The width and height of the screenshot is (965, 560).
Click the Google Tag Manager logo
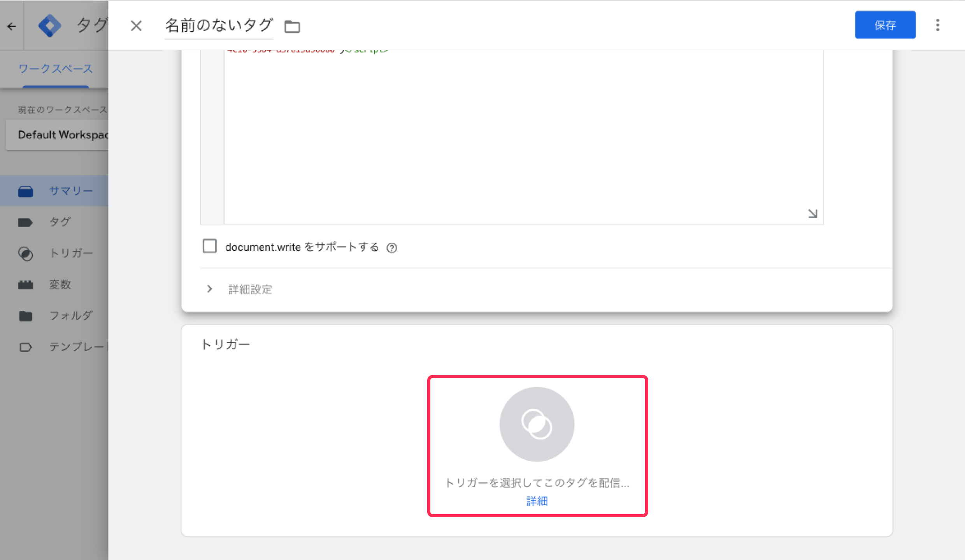pos(50,26)
